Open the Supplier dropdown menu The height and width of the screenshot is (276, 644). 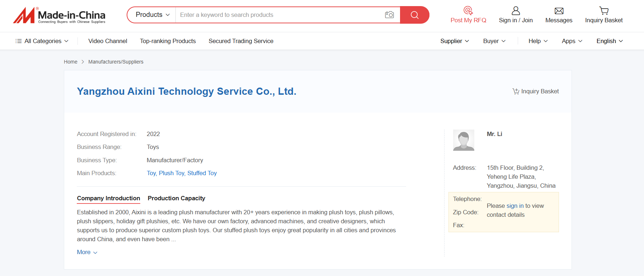tap(455, 41)
